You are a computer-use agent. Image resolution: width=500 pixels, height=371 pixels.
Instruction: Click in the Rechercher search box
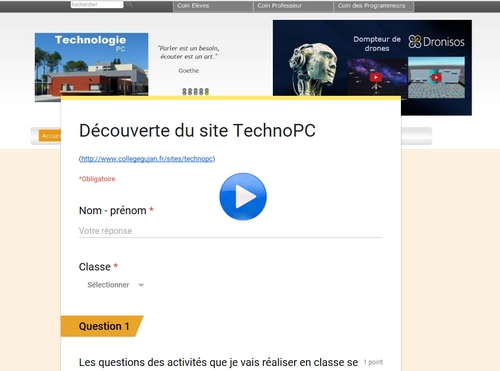tap(97, 4)
